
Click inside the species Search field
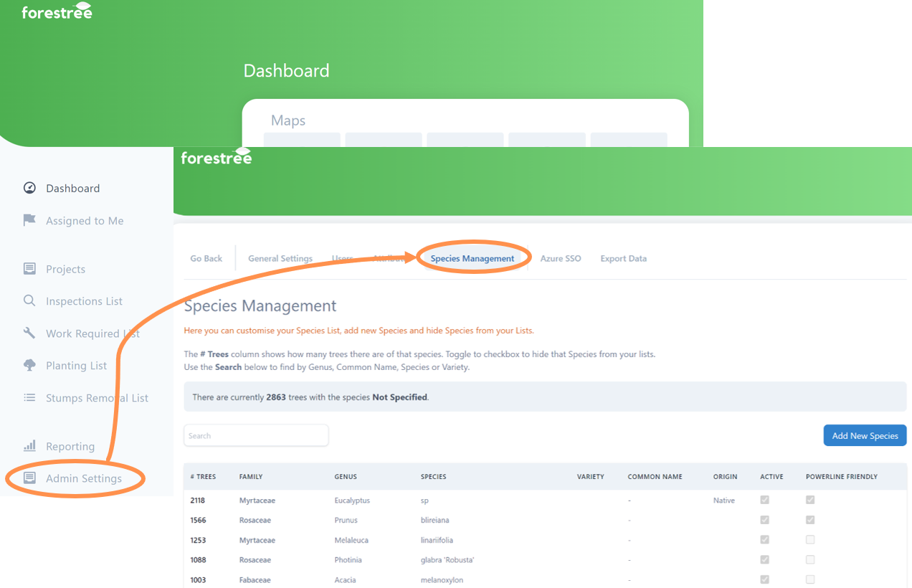coord(256,435)
